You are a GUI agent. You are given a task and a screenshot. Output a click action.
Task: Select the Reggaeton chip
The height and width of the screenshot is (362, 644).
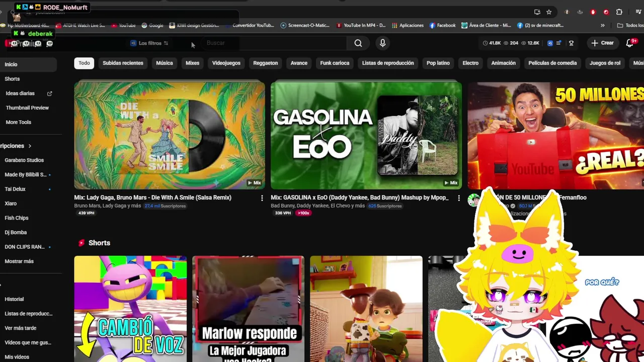[265, 63]
